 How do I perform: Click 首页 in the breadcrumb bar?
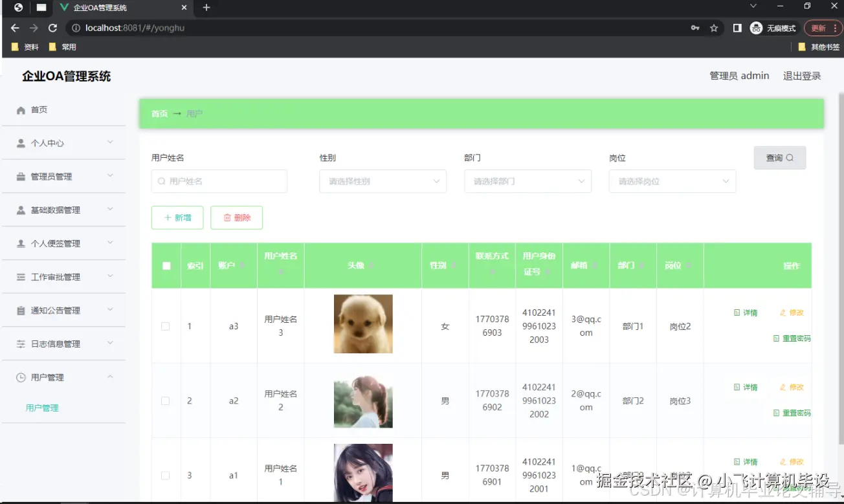[159, 113]
